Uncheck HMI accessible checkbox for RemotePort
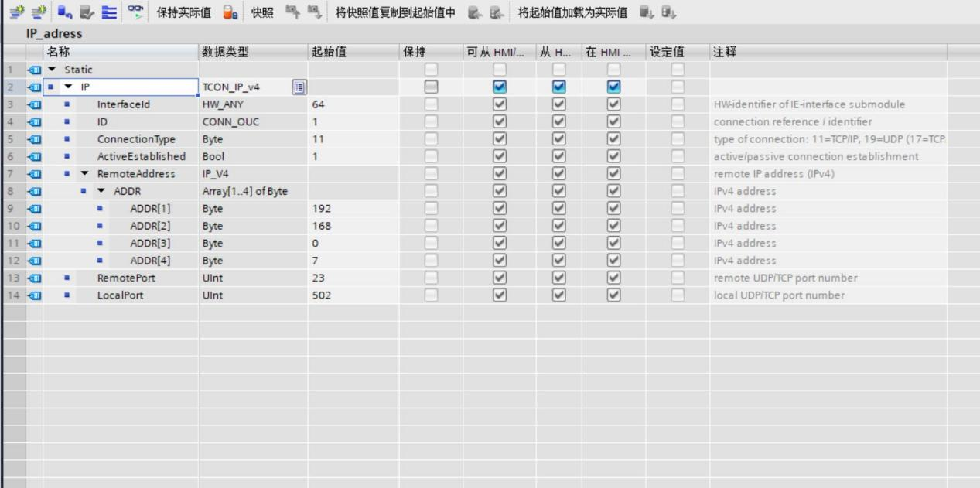This screenshot has height=488, width=980. click(500, 278)
